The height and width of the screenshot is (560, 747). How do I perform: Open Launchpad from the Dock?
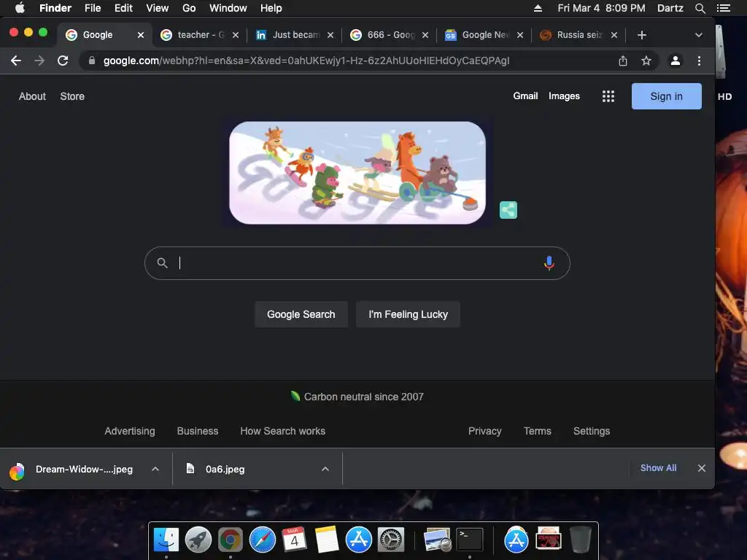pyautogui.click(x=198, y=540)
